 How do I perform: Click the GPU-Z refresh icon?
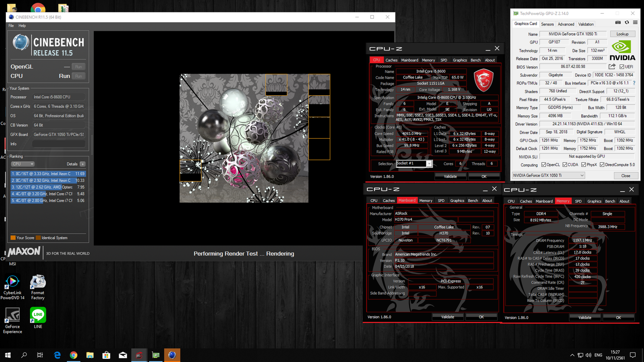coord(627,22)
